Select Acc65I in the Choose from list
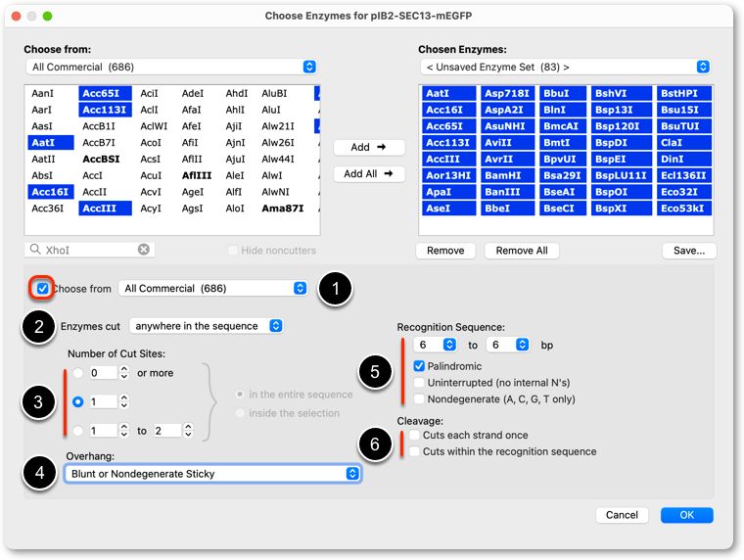The image size is (744, 560). (x=105, y=93)
